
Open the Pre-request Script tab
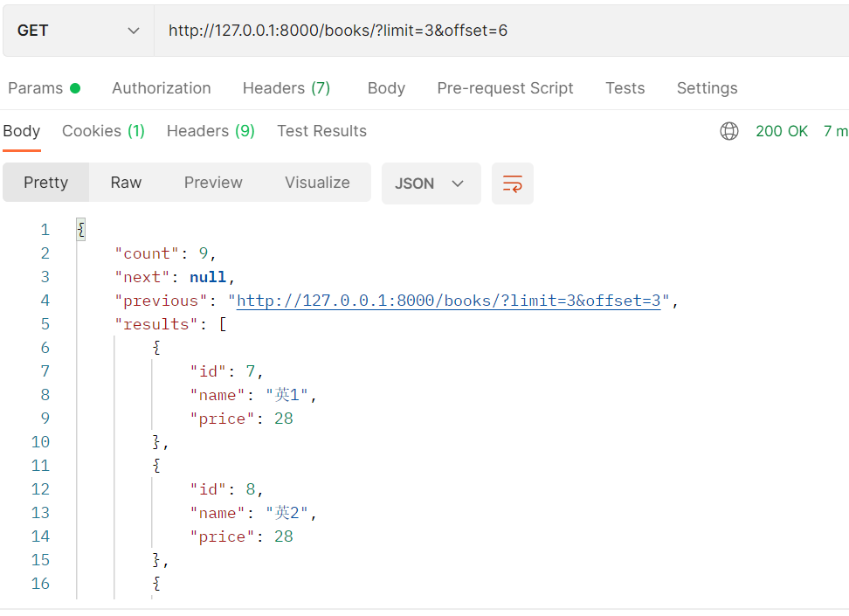(x=505, y=88)
